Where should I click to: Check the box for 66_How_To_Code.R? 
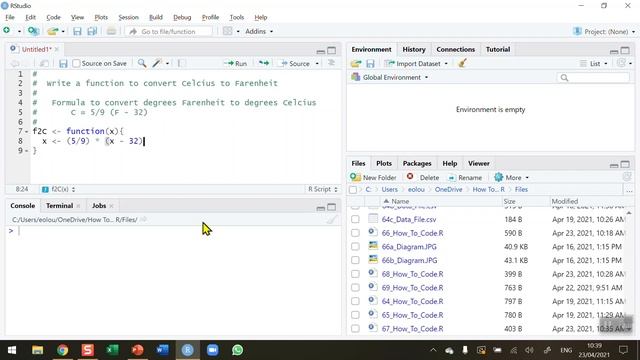coord(356,233)
